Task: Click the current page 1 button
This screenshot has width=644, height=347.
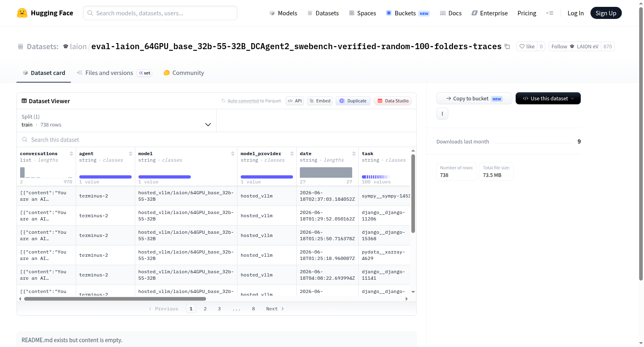Action: [x=191, y=309]
